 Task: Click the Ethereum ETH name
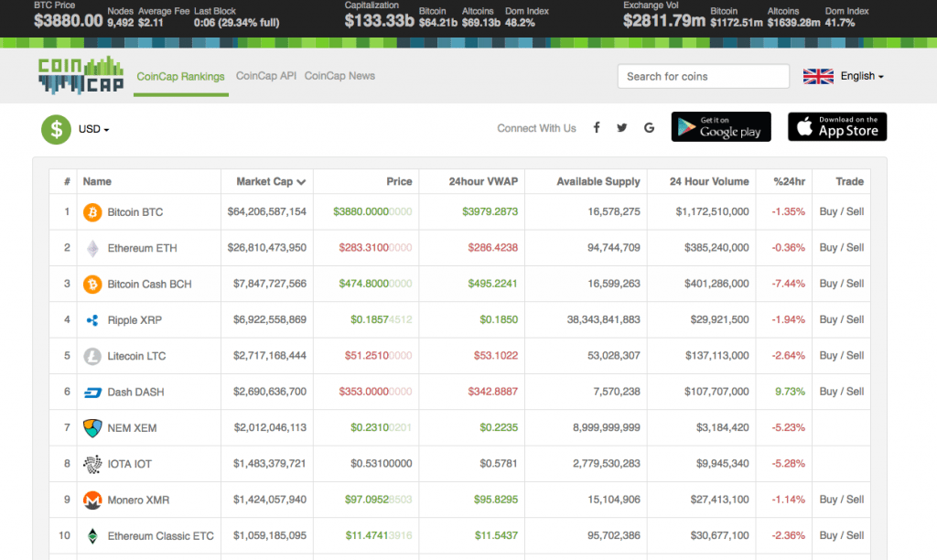pos(142,248)
